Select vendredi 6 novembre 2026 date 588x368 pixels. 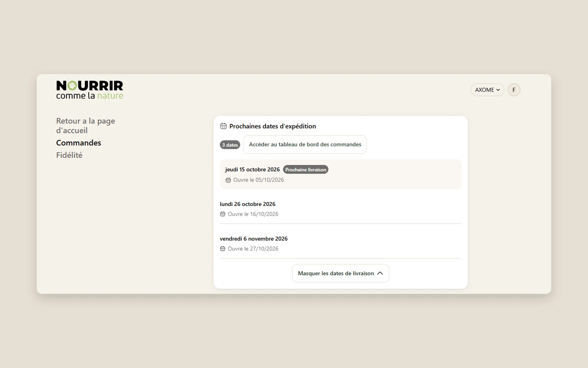pos(254,239)
